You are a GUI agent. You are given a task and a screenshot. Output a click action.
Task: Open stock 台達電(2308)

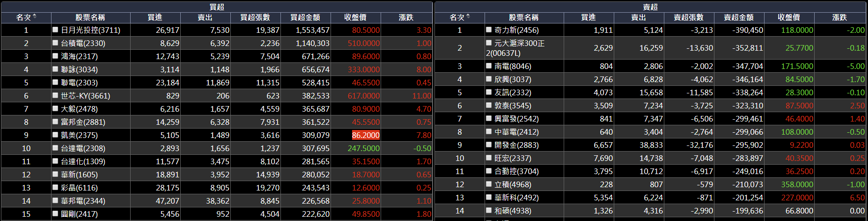pos(83,148)
